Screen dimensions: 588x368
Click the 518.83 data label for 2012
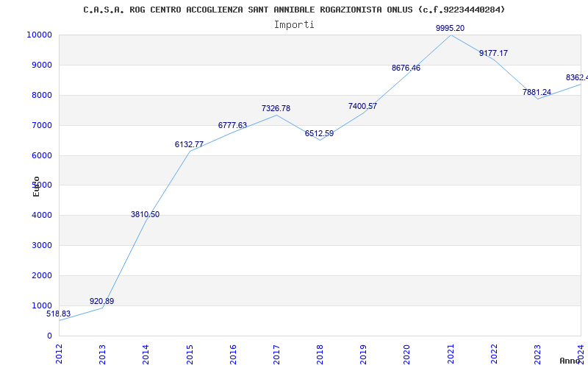click(58, 314)
